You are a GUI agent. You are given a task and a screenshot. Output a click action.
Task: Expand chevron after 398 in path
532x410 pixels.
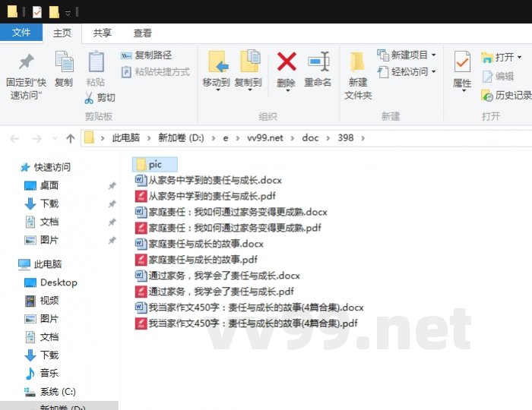(363, 138)
